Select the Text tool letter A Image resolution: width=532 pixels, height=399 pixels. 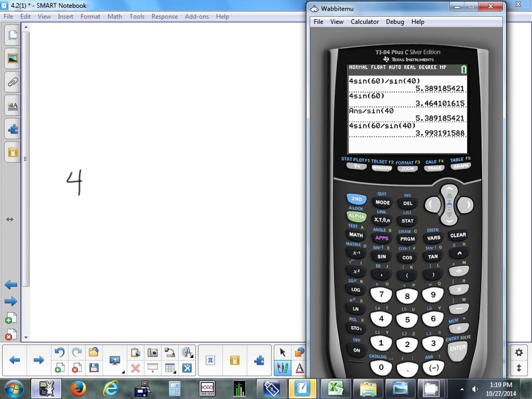299,368
